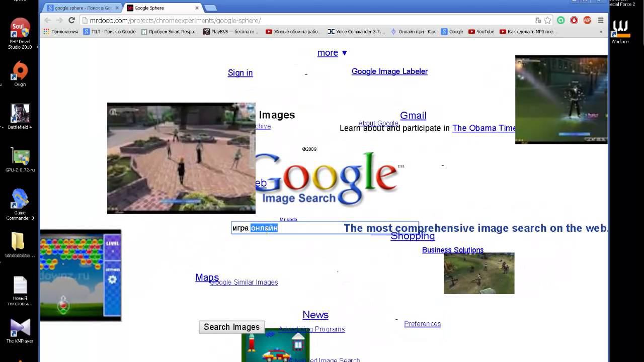This screenshot has height=362, width=644.
Task: Click the Search Images button
Action: [231, 327]
